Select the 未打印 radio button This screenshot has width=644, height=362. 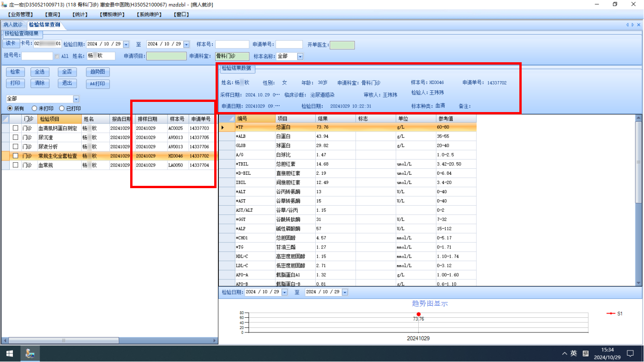click(34, 108)
